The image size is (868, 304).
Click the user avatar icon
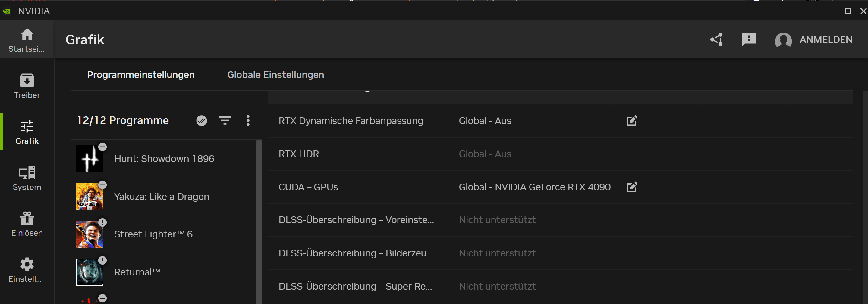pyautogui.click(x=783, y=40)
